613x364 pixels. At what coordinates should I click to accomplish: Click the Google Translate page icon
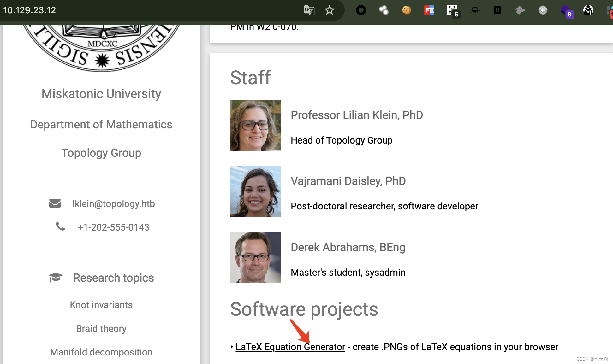[309, 10]
